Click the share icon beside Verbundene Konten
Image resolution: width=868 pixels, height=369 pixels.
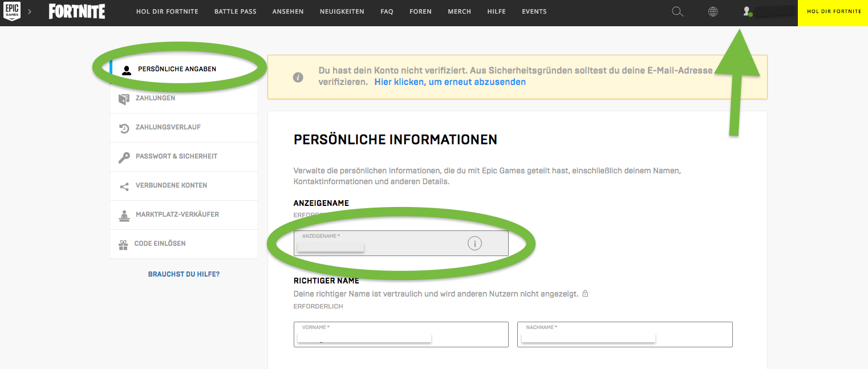[x=124, y=186]
